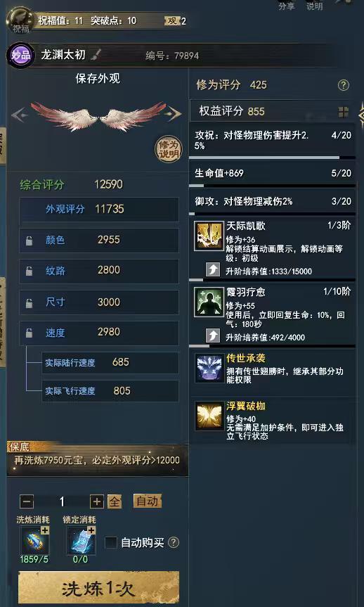Show next wing appearance with right arrow
The width and height of the screenshot is (364, 607).
[x=174, y=114]
